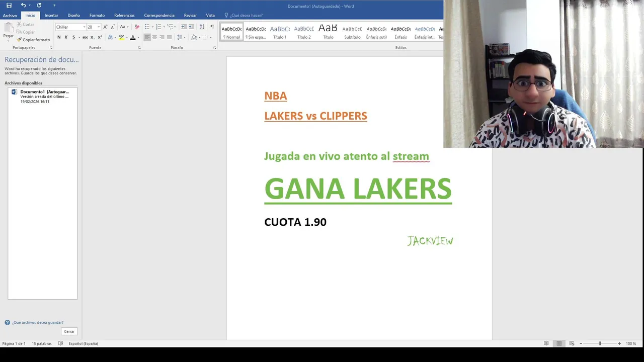Screen dimensions: 644x362
Task: Copy the selection with Copiar
Action: (x=26, y=32)
